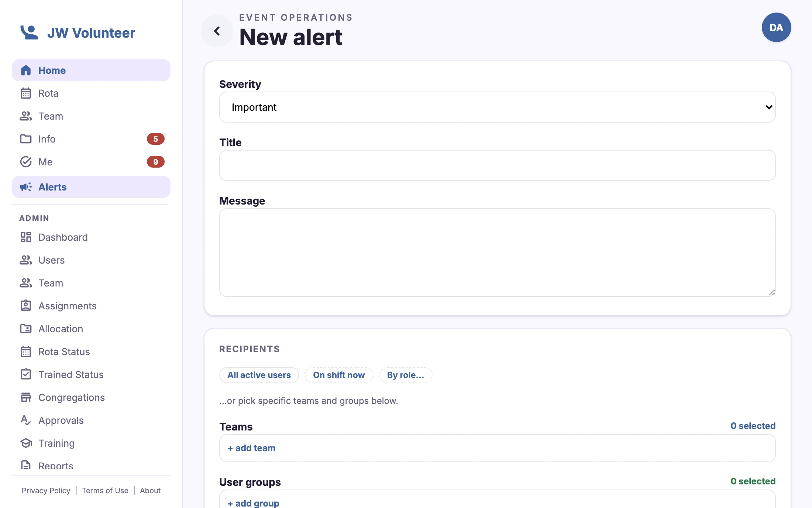812x508 pixels.
Task: Click the + add group button
Action: point(253,503)
